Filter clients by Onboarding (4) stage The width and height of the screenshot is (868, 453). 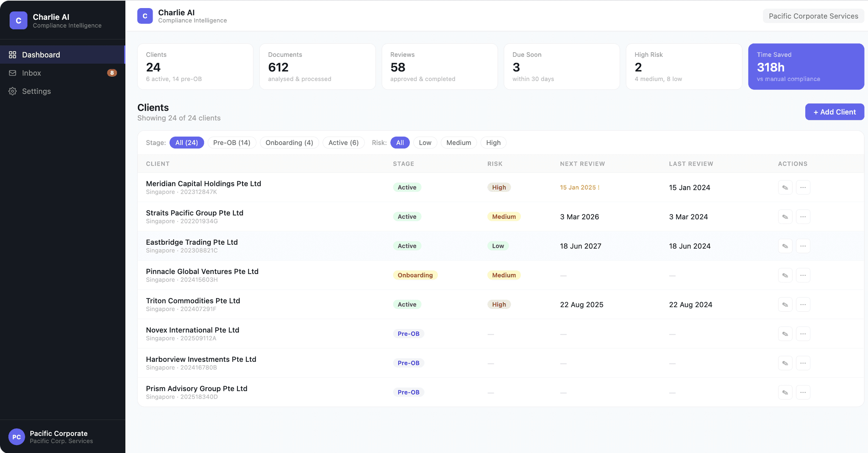point(289,143)
